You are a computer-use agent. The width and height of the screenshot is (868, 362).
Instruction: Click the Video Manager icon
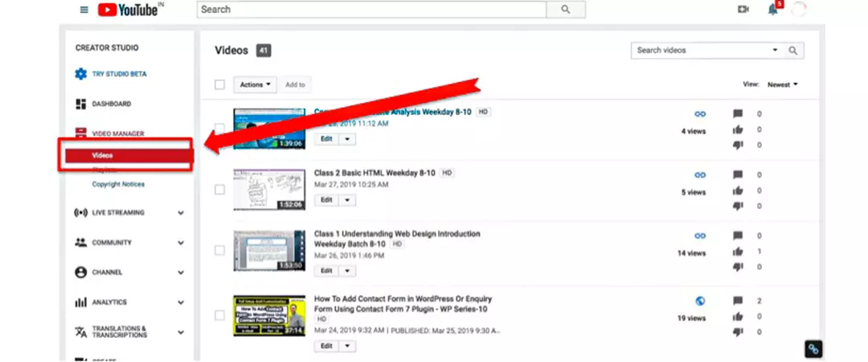point(81,133)
